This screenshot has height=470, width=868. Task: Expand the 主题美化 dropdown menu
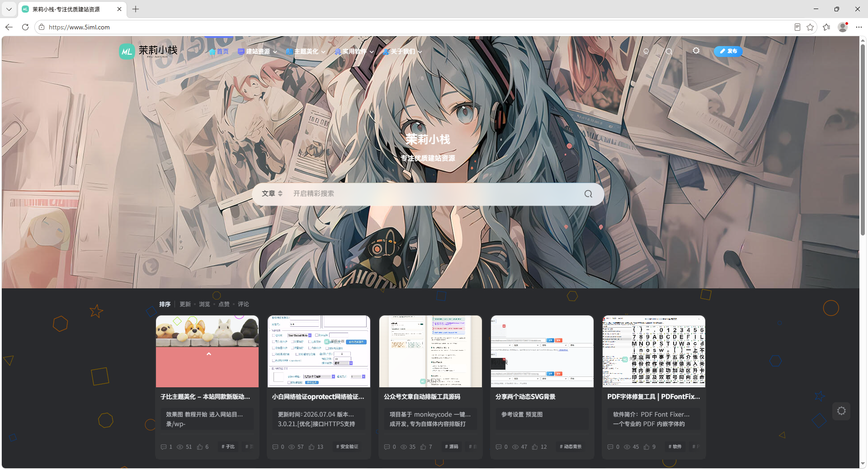coord(306,52)
